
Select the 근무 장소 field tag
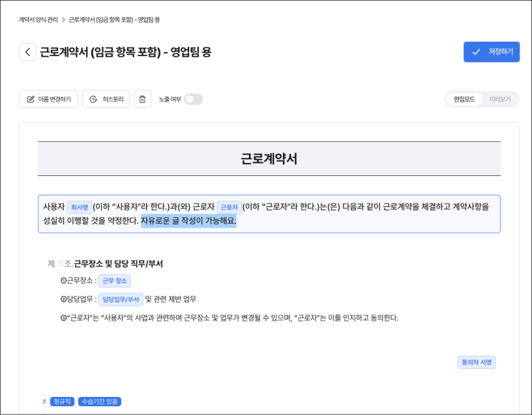click(x=114, y=281)
